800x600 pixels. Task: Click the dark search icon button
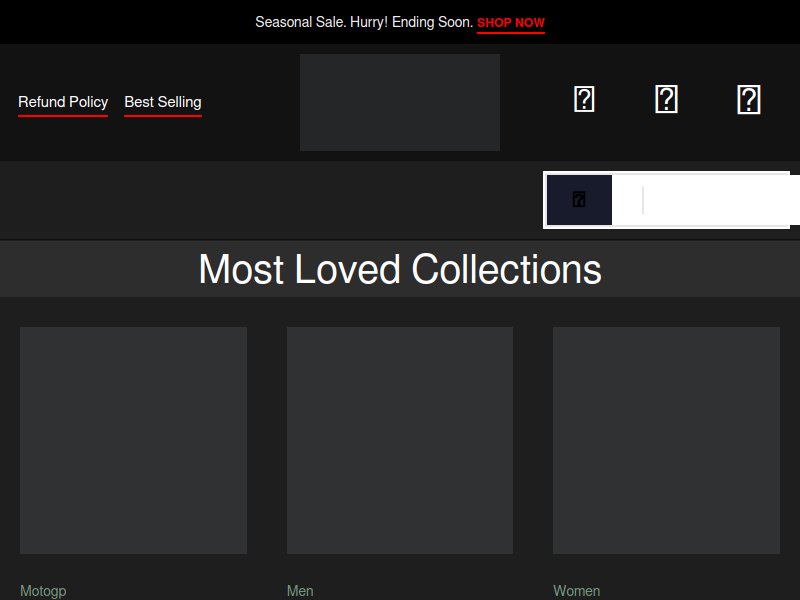point(579,200)
